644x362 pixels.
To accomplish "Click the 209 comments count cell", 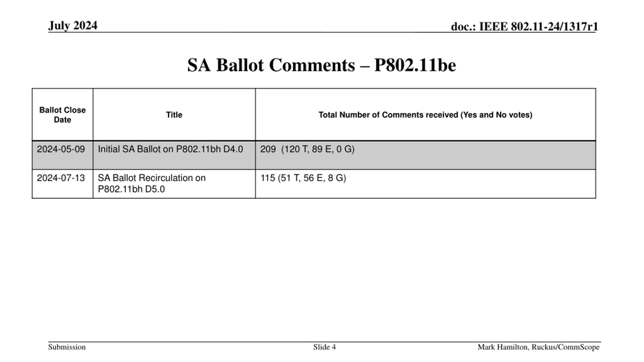I will tap(268, 149).
